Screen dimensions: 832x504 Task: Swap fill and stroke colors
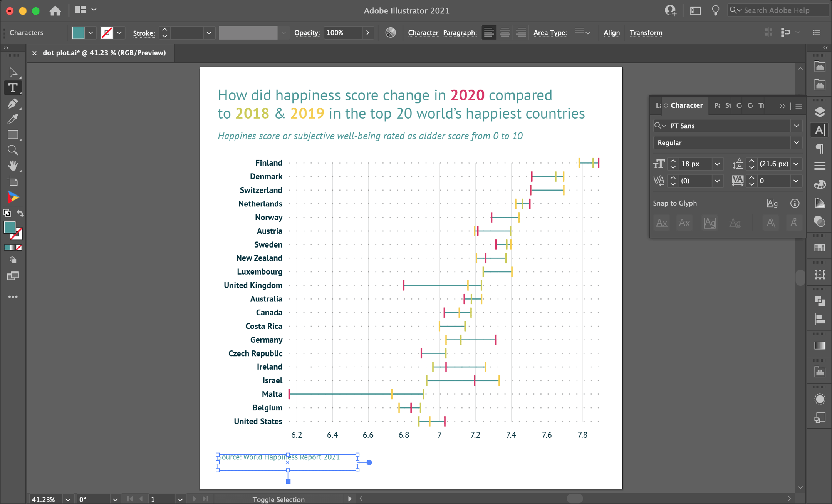20,213
